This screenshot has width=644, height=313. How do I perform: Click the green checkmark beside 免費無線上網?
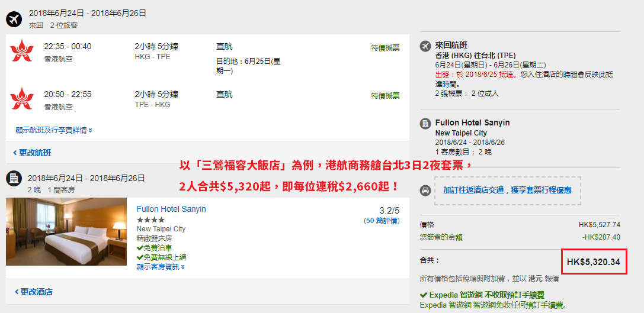tap(140, 257)
